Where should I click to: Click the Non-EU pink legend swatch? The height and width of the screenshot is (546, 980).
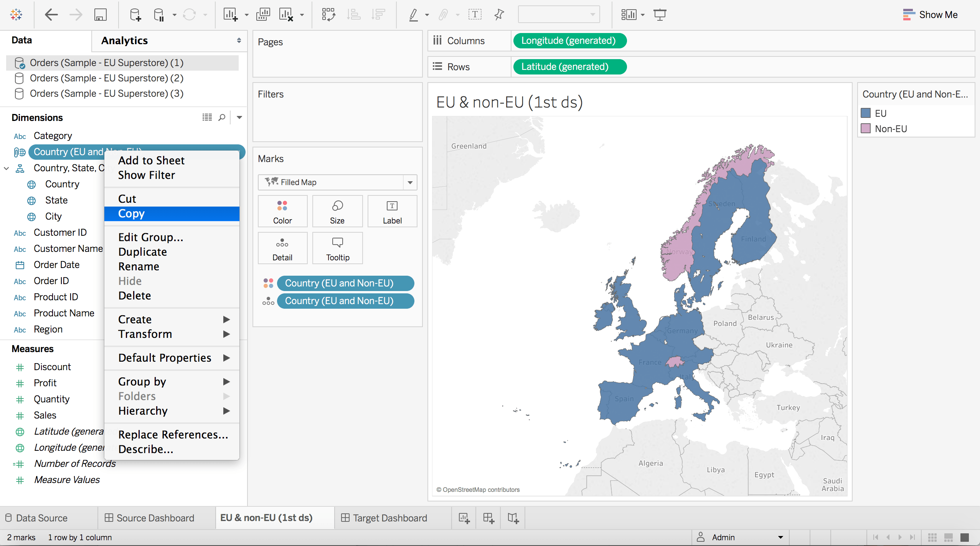[x=866, y=129]
